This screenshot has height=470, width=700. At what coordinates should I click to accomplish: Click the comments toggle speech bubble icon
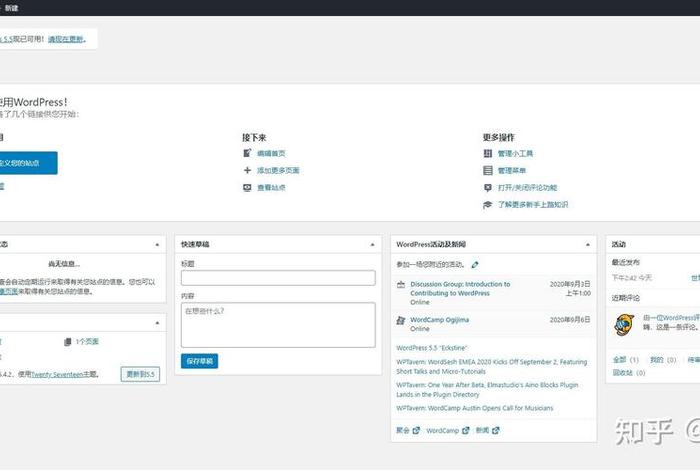point(488,187)
